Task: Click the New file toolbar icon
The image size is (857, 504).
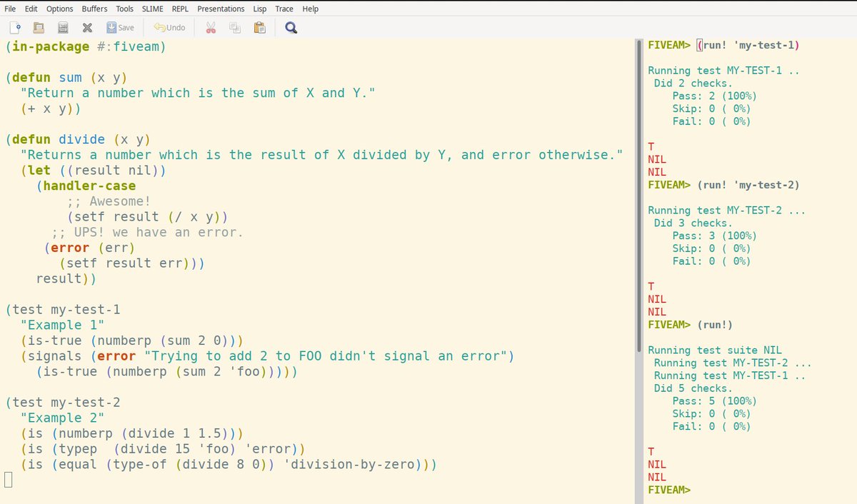Action: 15,28
